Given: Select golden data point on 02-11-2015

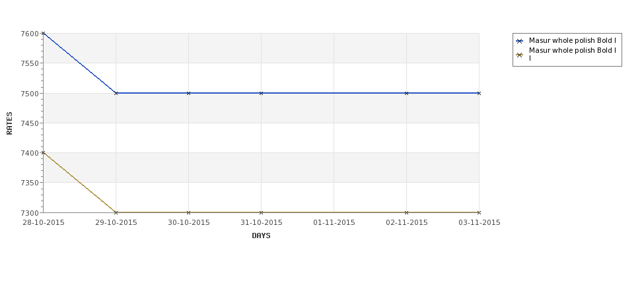Looking at the screenshot, I should pos(407,212).
